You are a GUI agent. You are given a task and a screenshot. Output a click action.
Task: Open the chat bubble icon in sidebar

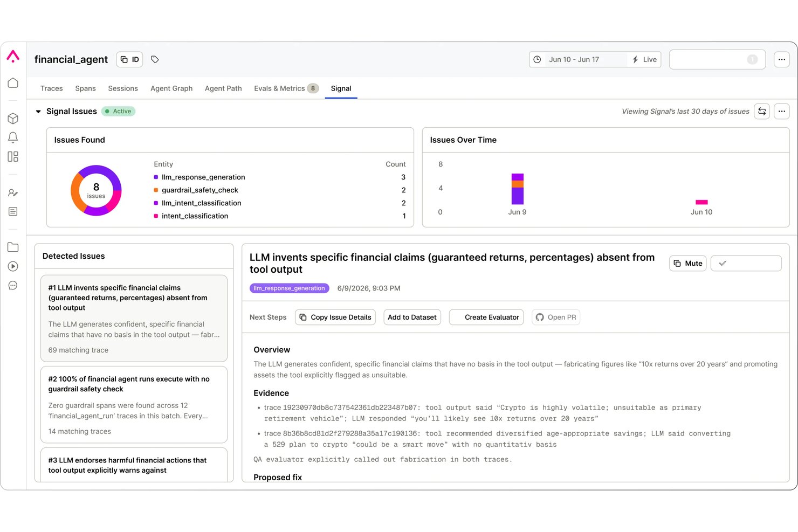coord(13,286)
